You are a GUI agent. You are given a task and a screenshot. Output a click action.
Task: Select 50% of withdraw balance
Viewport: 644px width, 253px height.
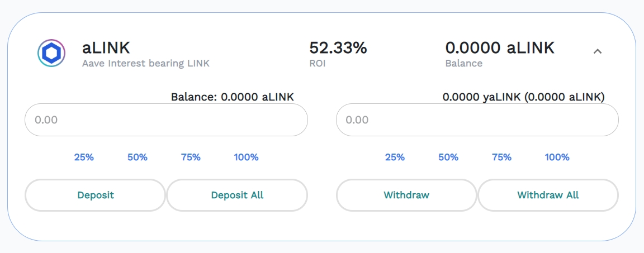tap(448, 157)
